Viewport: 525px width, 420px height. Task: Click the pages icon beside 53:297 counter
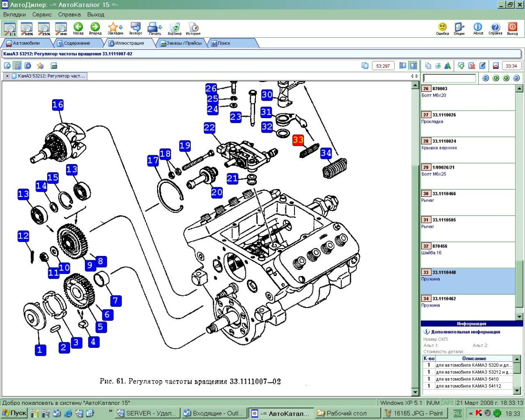coord(365,66)
